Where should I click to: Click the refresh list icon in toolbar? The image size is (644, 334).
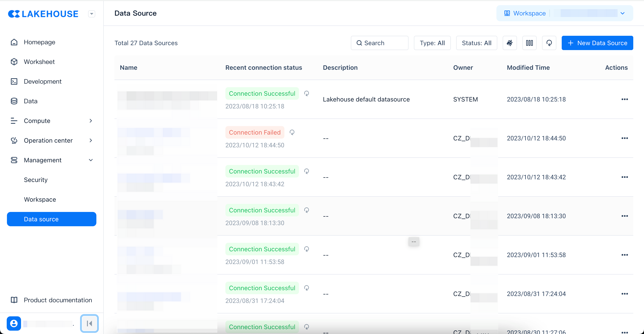click(x=549, y=43)
